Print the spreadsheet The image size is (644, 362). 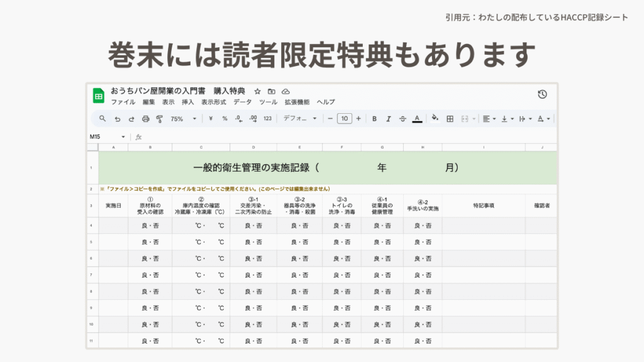(145, 119)
